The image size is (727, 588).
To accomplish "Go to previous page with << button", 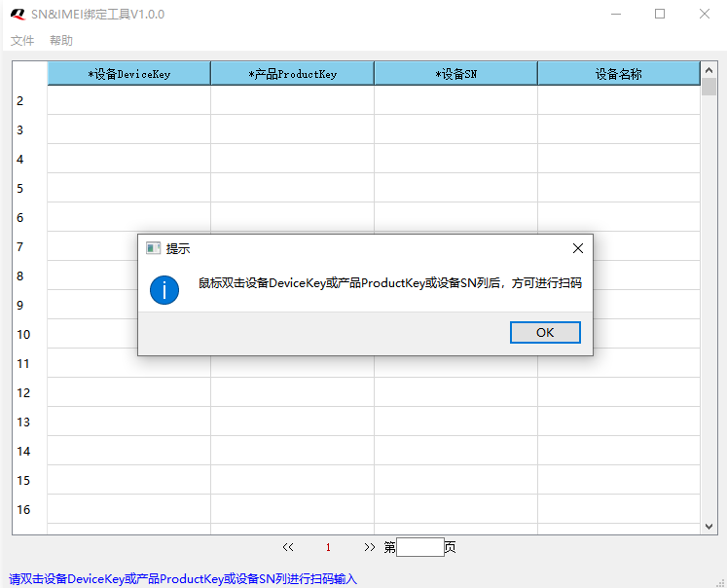I will (x=288, y=547).
